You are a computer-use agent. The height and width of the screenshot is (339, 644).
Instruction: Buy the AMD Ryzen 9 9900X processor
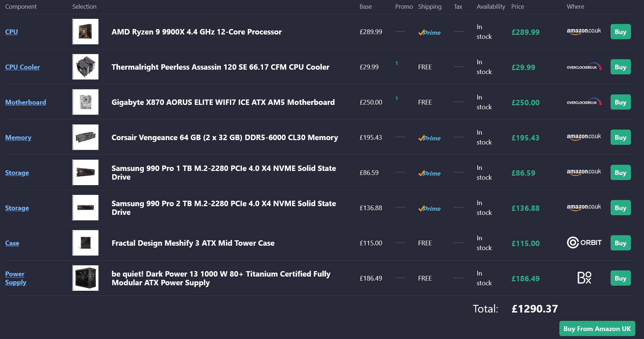pyautogui.click(x=620, y=32)
